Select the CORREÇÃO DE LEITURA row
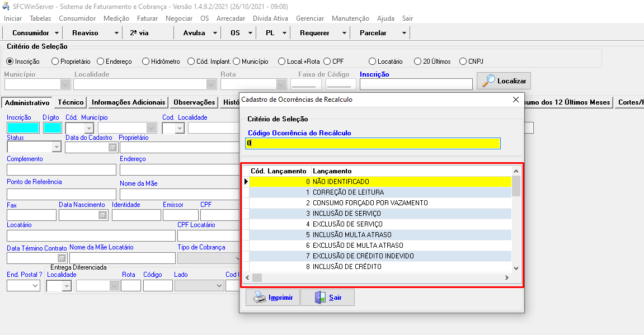The width and height of the screenshot is (644, 335). (380, 192)
